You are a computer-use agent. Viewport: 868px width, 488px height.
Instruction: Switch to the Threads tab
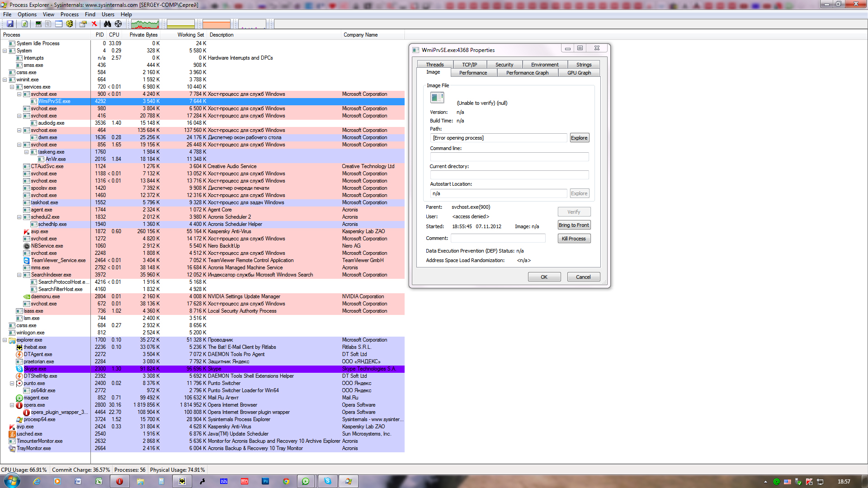pyautogui.click(x=434, y=65)
